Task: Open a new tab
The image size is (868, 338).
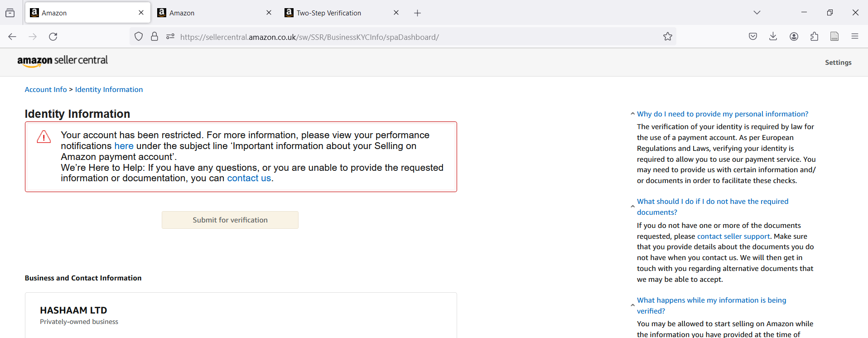Action: 418,13
